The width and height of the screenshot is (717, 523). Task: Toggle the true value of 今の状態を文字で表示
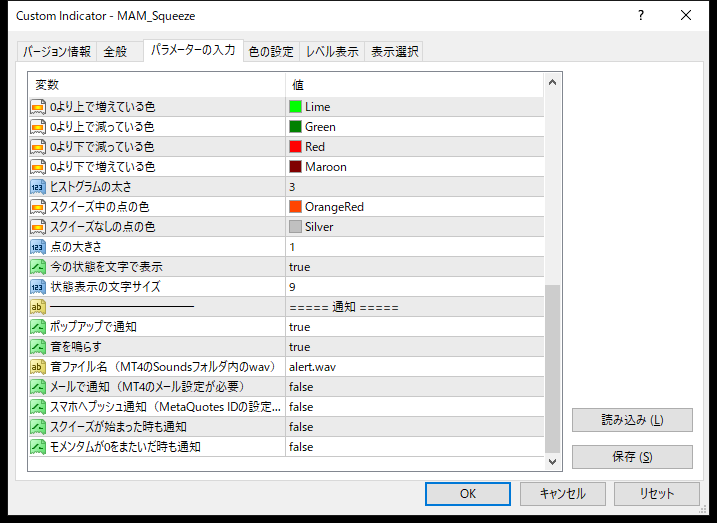click(x=415, y=267)
